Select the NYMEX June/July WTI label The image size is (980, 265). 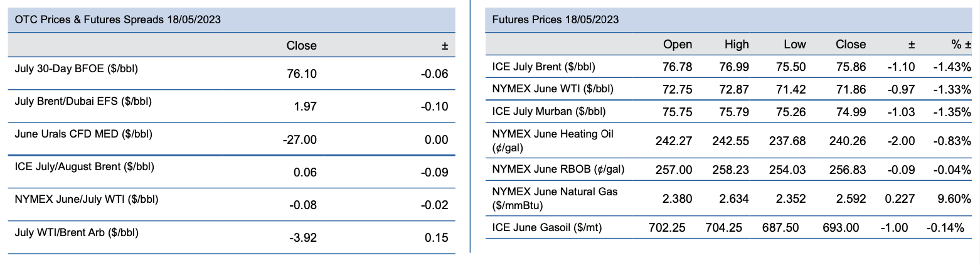[x=86, y=200]
